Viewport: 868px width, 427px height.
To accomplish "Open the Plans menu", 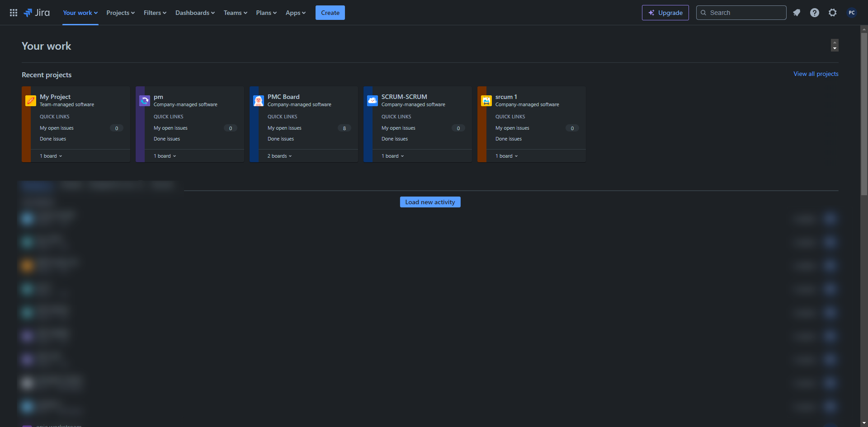I will [266, 13].
